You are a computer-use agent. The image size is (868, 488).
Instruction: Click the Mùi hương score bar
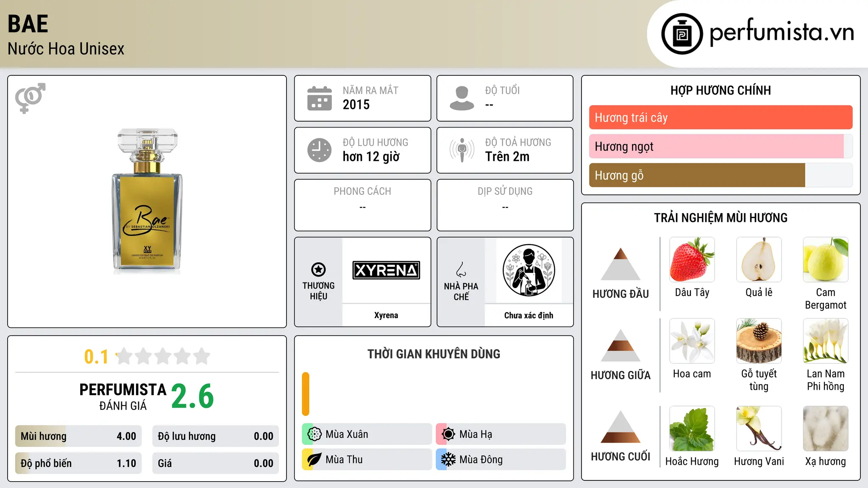[78, 436]
